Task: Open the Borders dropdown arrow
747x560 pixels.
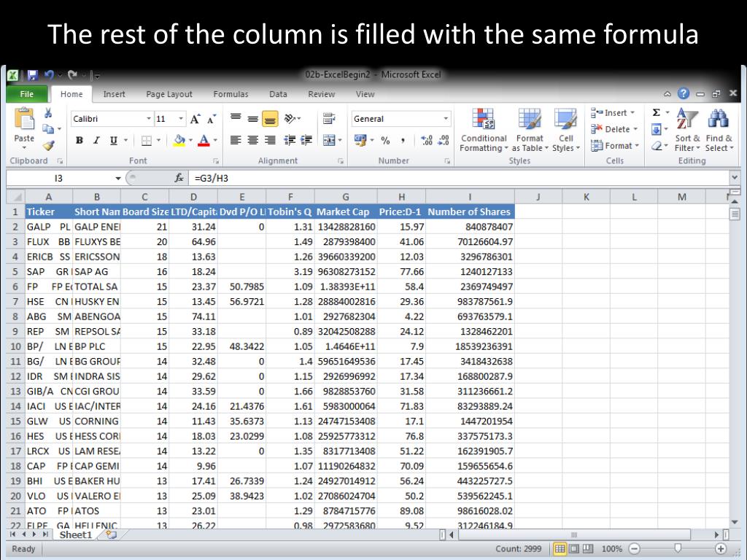Action: point(158,140)
